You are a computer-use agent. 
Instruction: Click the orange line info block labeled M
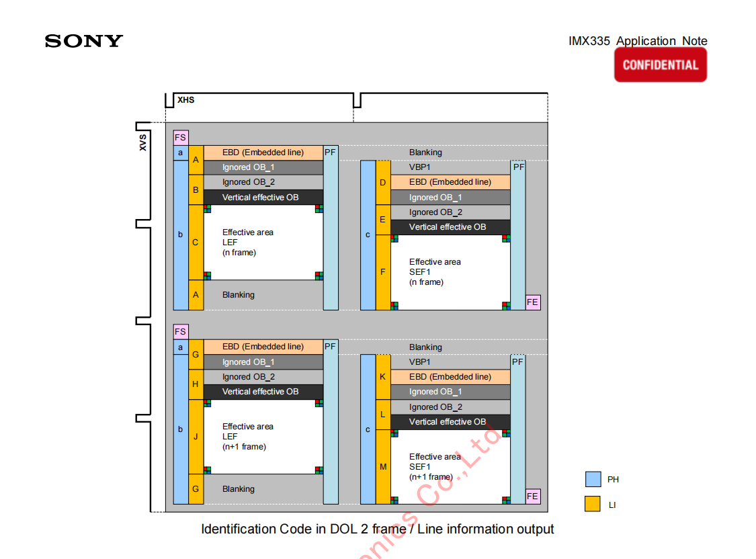pyautogui.click(x=383, y=467)
